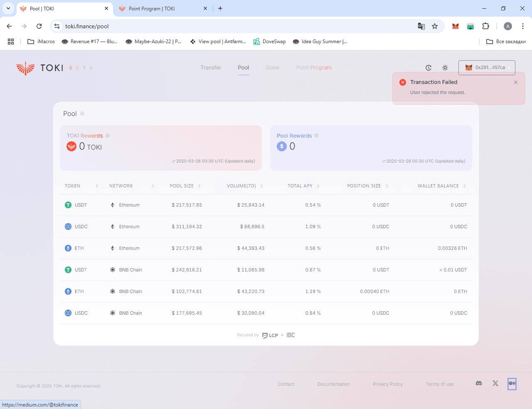Select wallet balance 0.00326 ETH cell
Viewport: 532px width, 409px height.
pos(453,248)
